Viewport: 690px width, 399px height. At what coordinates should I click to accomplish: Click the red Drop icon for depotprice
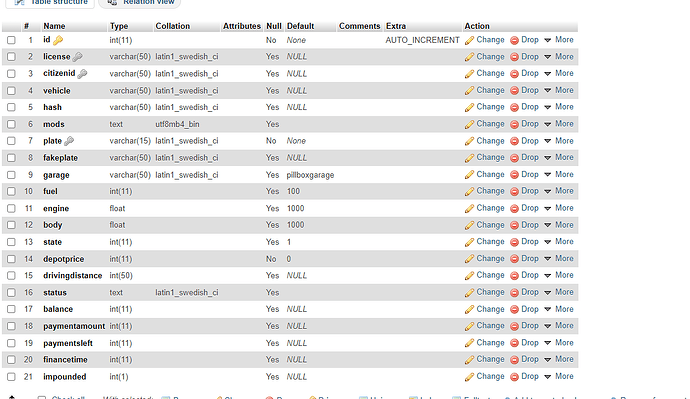pos(514,259)
